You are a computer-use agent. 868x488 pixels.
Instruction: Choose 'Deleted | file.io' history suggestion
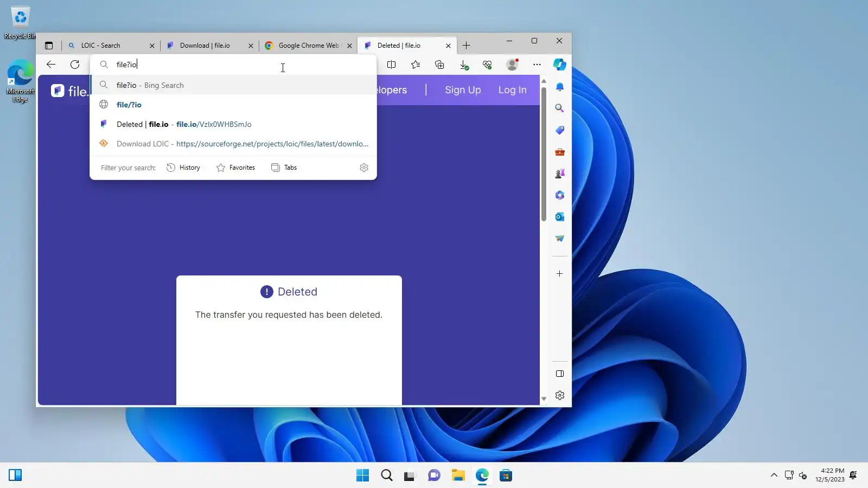pos(233,124)
